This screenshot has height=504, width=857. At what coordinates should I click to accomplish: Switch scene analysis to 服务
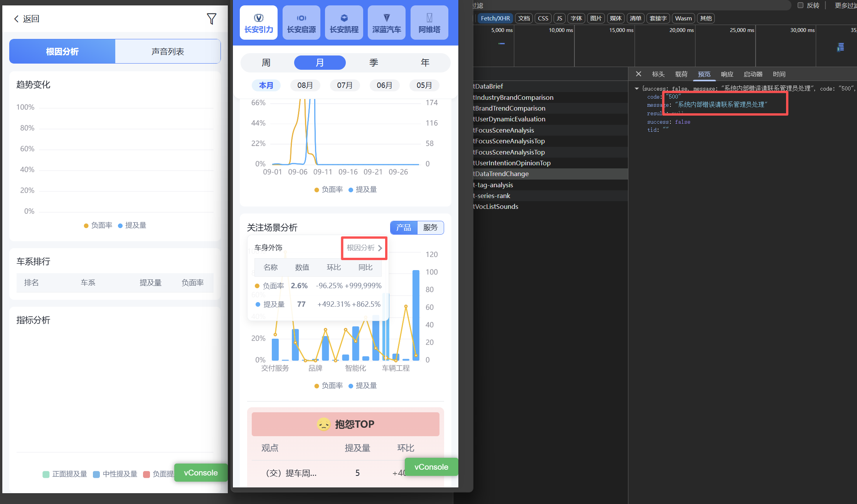(430, 228)
